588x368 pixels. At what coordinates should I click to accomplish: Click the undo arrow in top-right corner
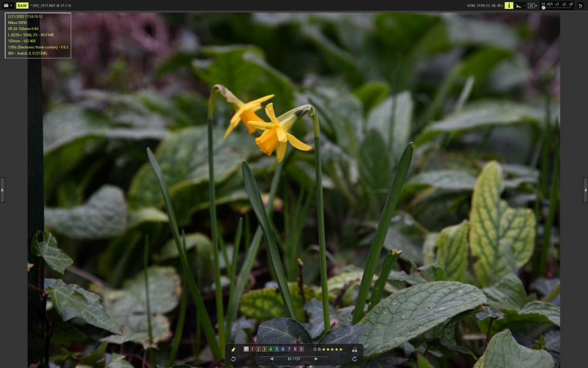tap(580, 6)
